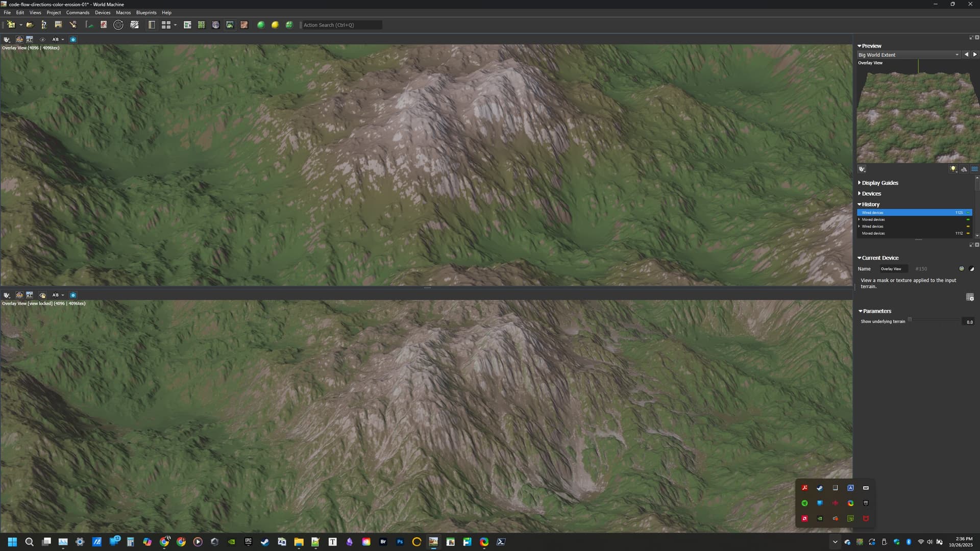Viewport: 980px width, 551px height.
Task: Open the Blueprints menu
Action: 146,12
